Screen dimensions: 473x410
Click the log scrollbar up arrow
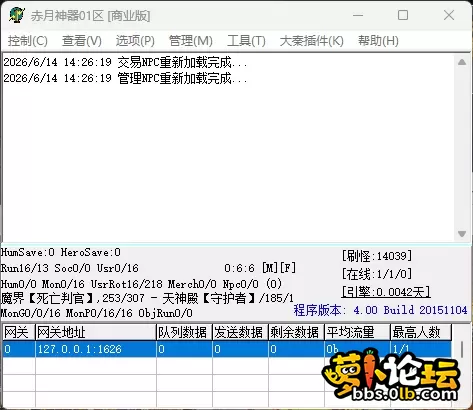pyautogui.click(x=462, y=62)
